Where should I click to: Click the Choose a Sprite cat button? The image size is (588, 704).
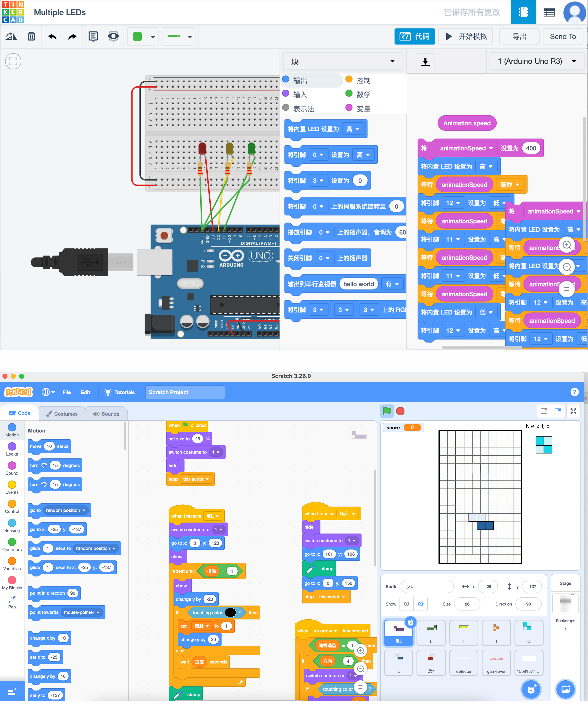531,689
